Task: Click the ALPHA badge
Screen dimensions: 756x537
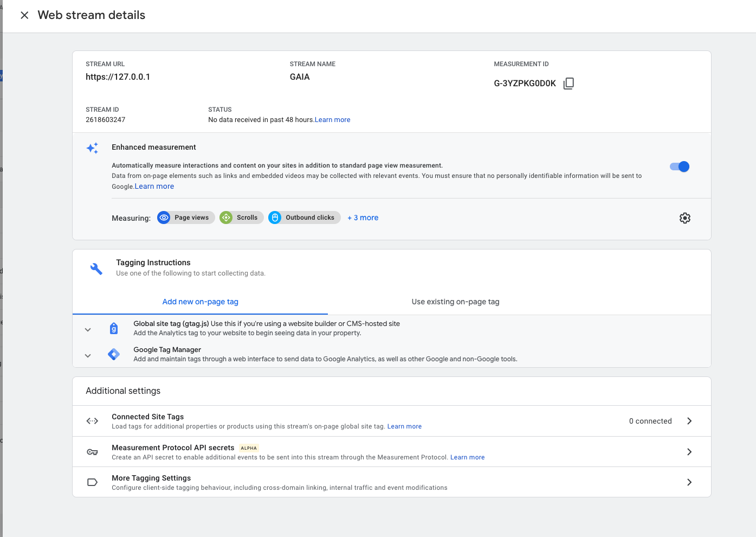Action: tap(249, 448)
